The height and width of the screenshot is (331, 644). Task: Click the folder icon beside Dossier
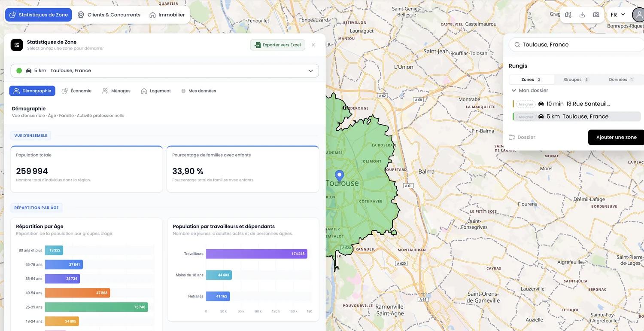pyautogui.click(x=512, y=137)
